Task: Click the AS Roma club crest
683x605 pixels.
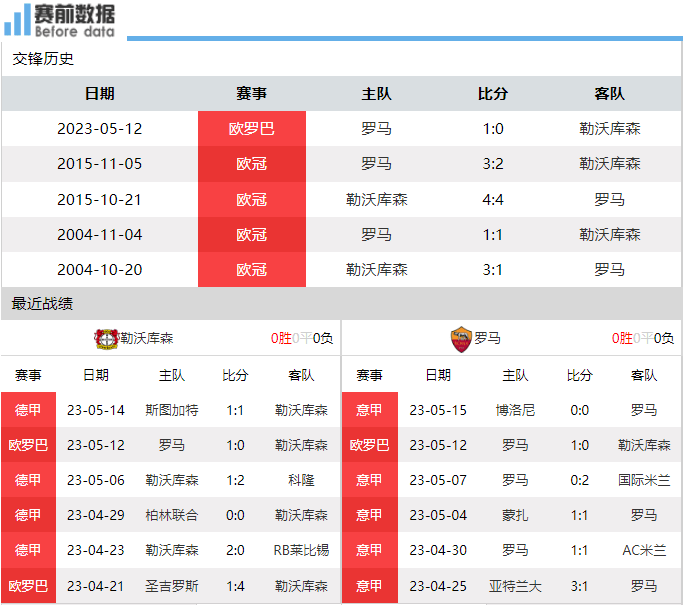Action: tap(461, 339)
